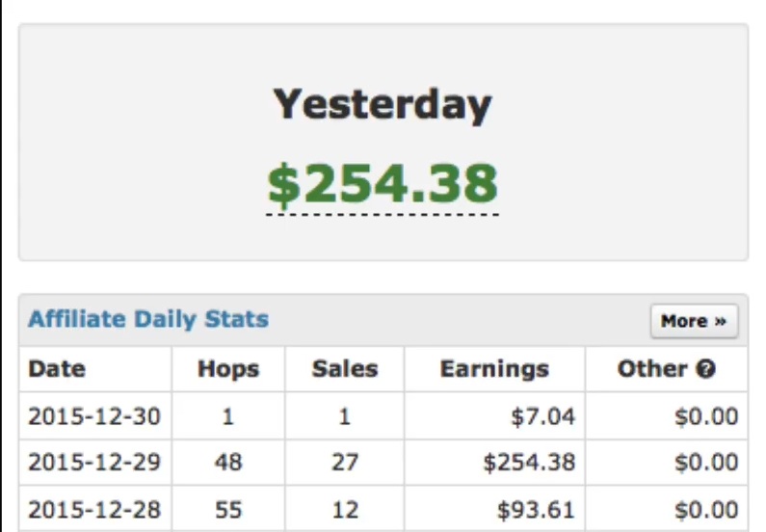Click the Yesterday heading text

click(x=383, y=104)
